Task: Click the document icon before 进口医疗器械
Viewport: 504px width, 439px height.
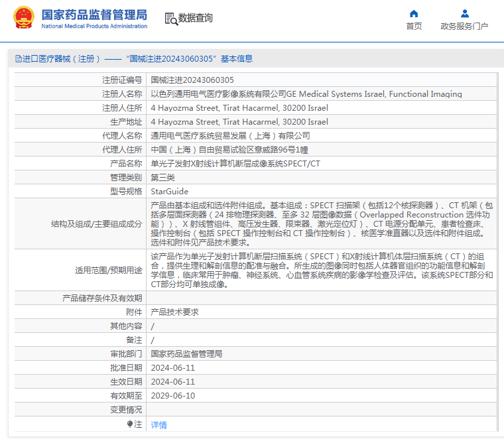Action: 19,59
